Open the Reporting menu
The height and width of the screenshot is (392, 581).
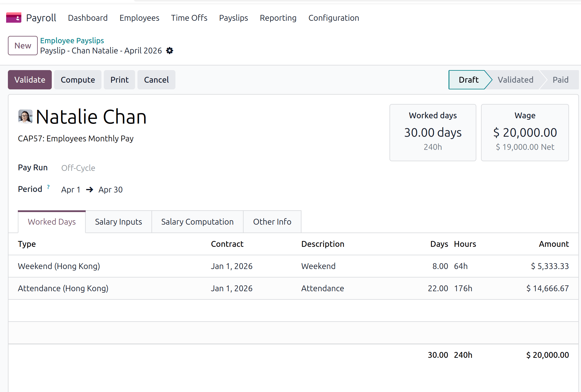[278, 18]
